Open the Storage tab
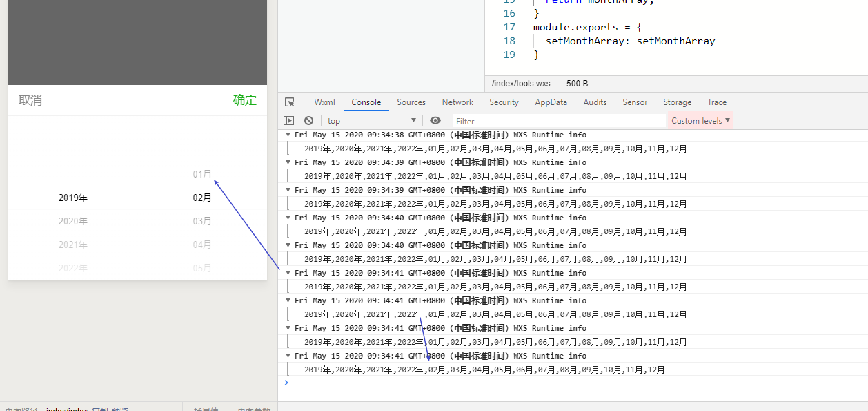Screen dimensions: 868x411 (x=677, y=102)
